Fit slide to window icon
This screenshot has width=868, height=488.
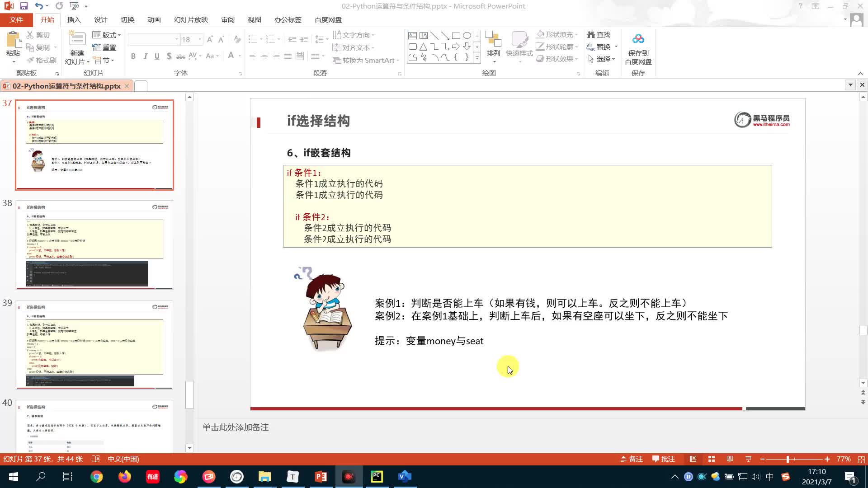click(x=861, y=459)
